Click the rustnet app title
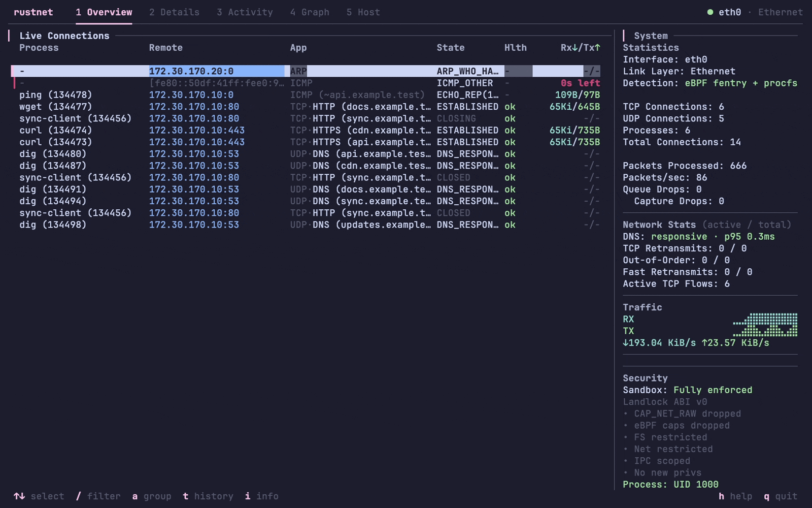The image size is (812, 508). coord(33,12)
